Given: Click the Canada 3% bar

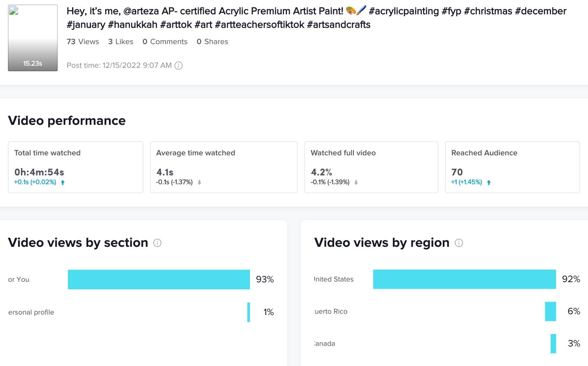Looking at the screenshot, I should [553, 343].
